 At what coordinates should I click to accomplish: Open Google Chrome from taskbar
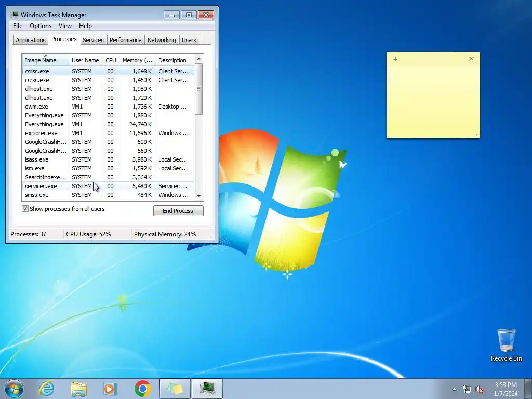tap(143, 389)
